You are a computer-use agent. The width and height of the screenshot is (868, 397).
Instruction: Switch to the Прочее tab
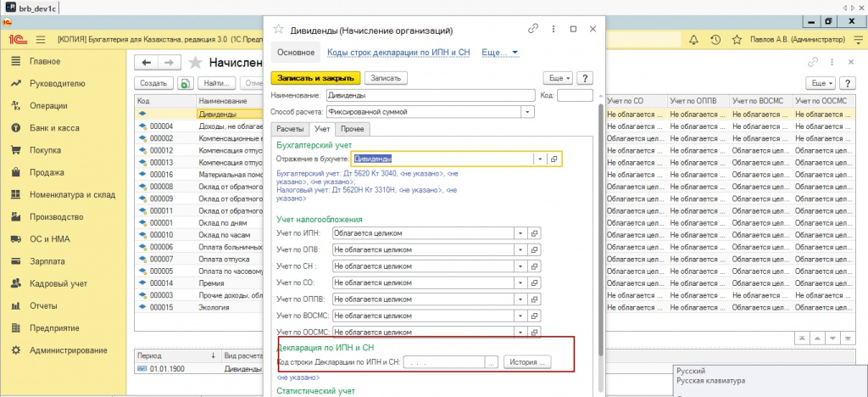pyautogui.click(x=352, y=128)
